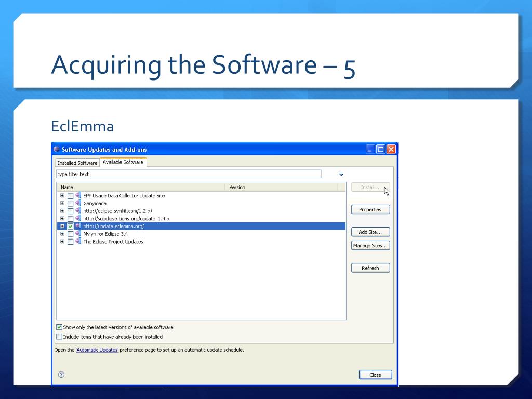Check the subclipse.tigris.org update_1.4.x checkbox
The height and width of the screenshot is (399, 532).
pos(70,219)
